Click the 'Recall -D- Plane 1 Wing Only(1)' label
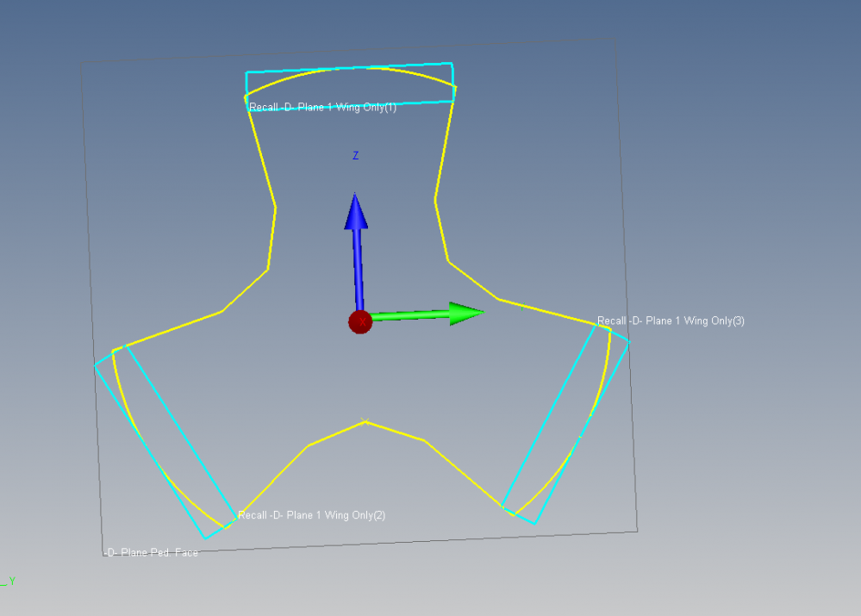Viewport: 861px width, 616px height. click(x=322, y=108)
